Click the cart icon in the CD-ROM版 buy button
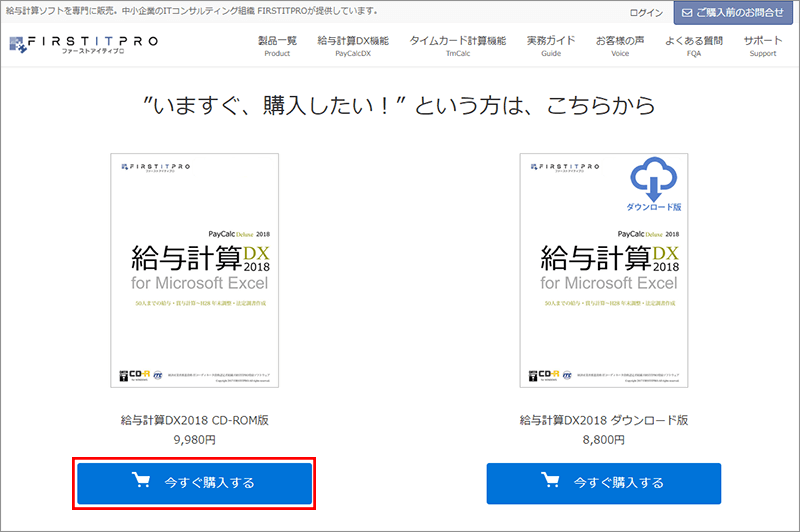Image resolution: width=800 pixels, height=532 pixels. [141, 480]
